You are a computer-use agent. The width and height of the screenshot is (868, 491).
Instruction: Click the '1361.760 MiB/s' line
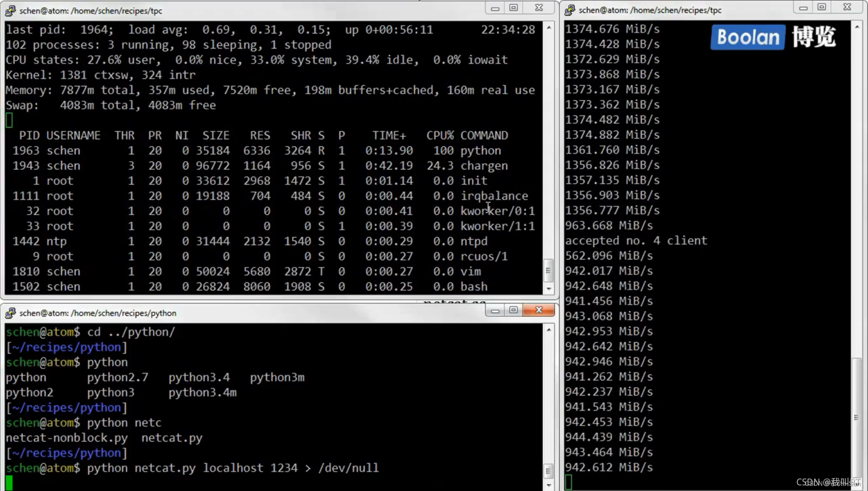pos(612,150)
